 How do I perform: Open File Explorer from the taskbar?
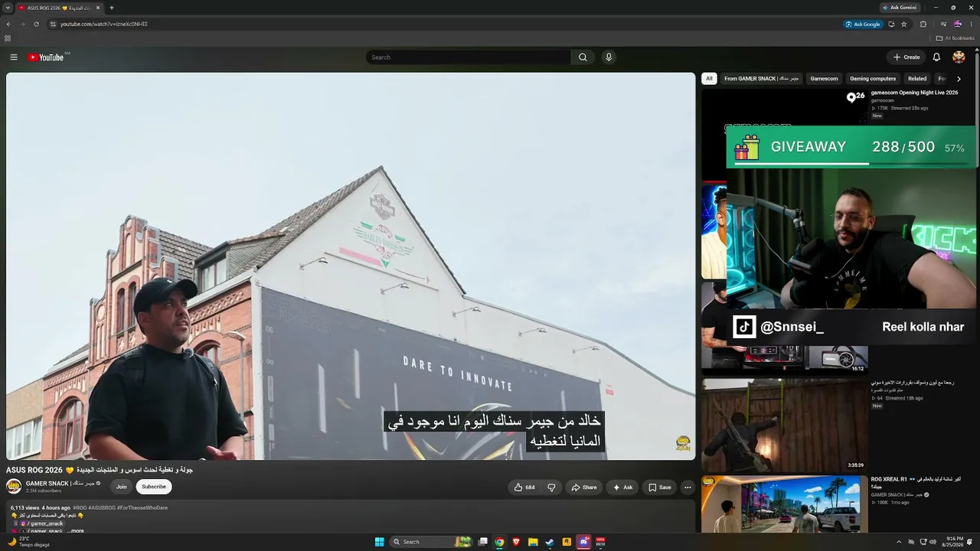pos(533,542)
